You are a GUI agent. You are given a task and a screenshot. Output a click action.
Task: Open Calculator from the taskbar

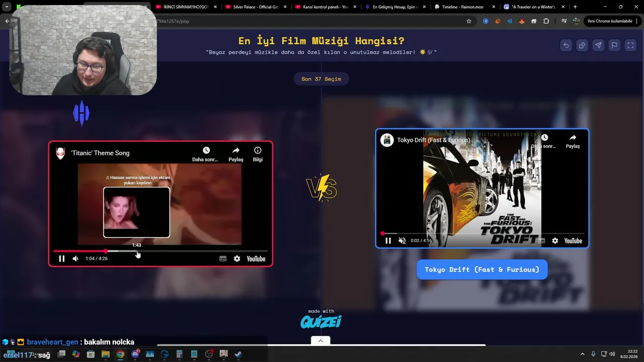[179, 354]
